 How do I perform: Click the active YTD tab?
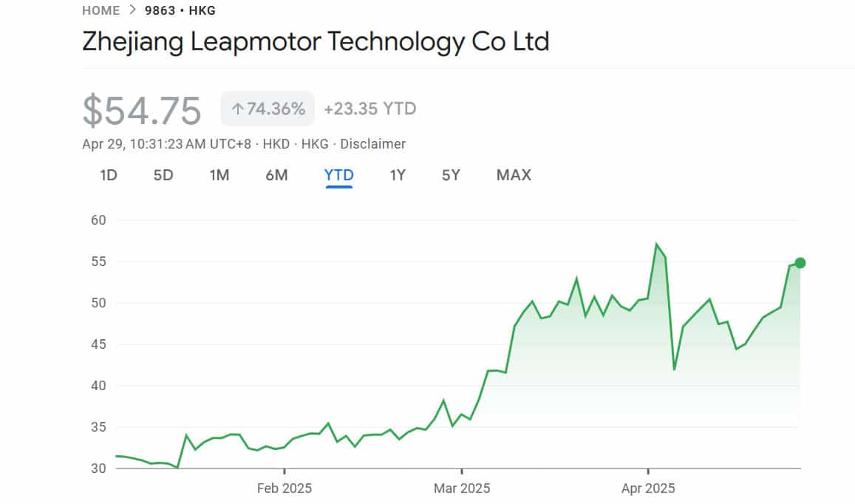click(338, 175)
